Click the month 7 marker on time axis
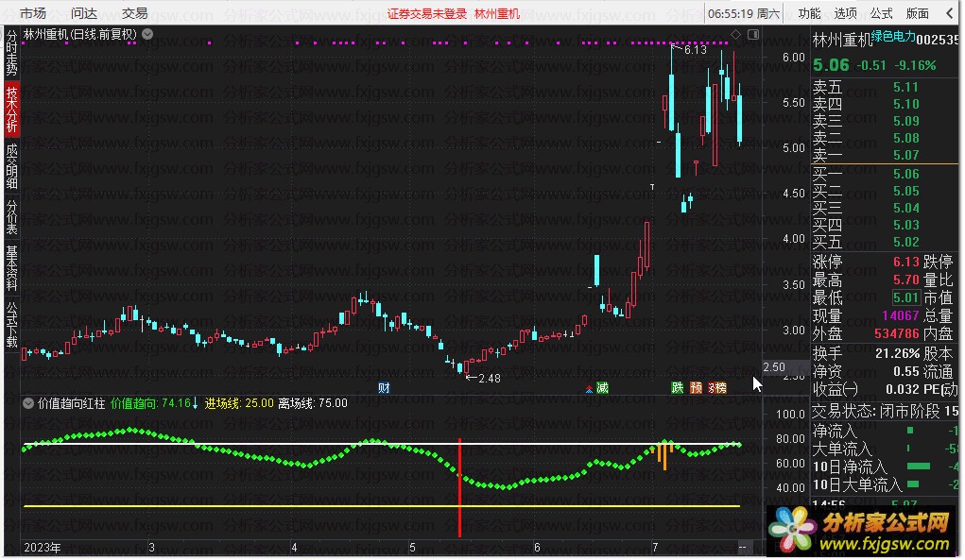 click(x=655, y=547)
